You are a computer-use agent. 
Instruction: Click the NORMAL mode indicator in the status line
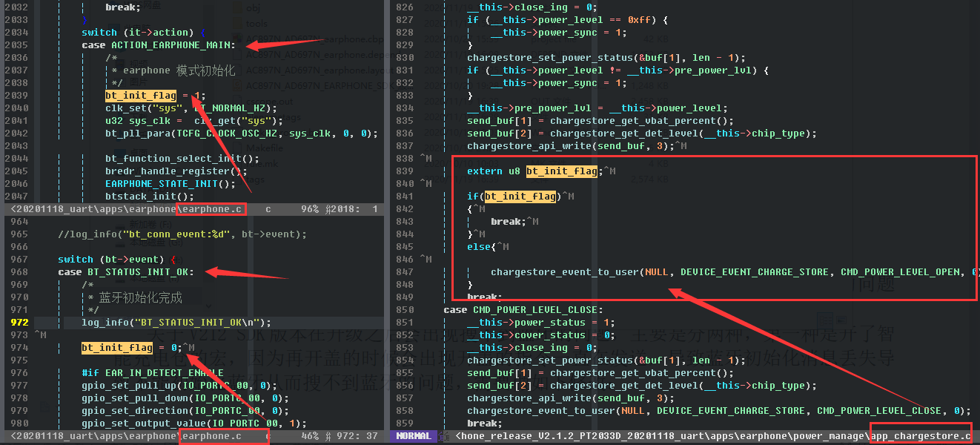click(414, 436)
